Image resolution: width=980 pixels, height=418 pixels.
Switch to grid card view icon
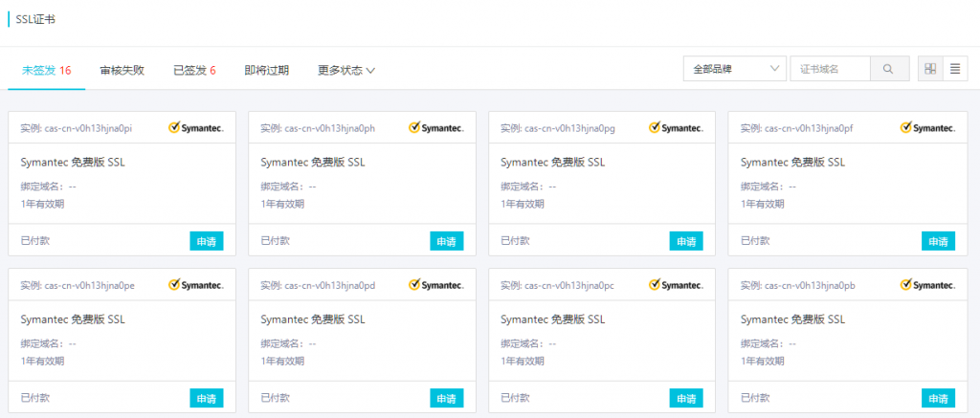pyautogui.click(x=930, y=69)
